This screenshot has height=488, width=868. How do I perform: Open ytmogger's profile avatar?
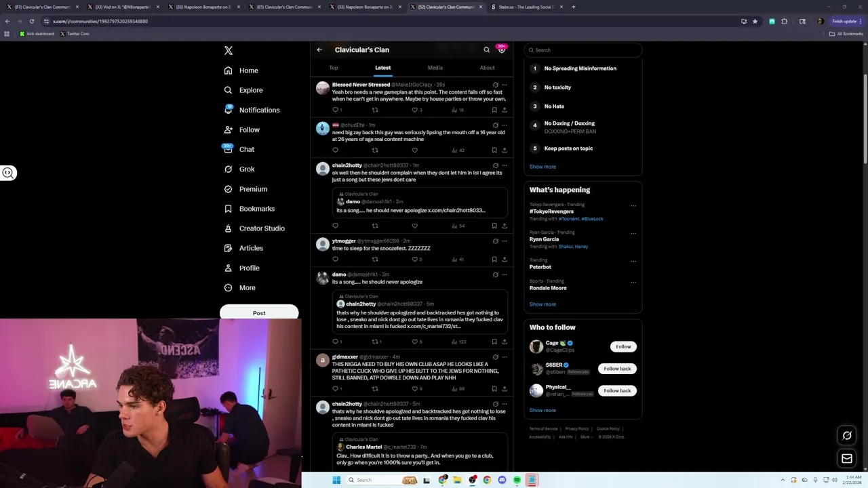tap(323, 244)
